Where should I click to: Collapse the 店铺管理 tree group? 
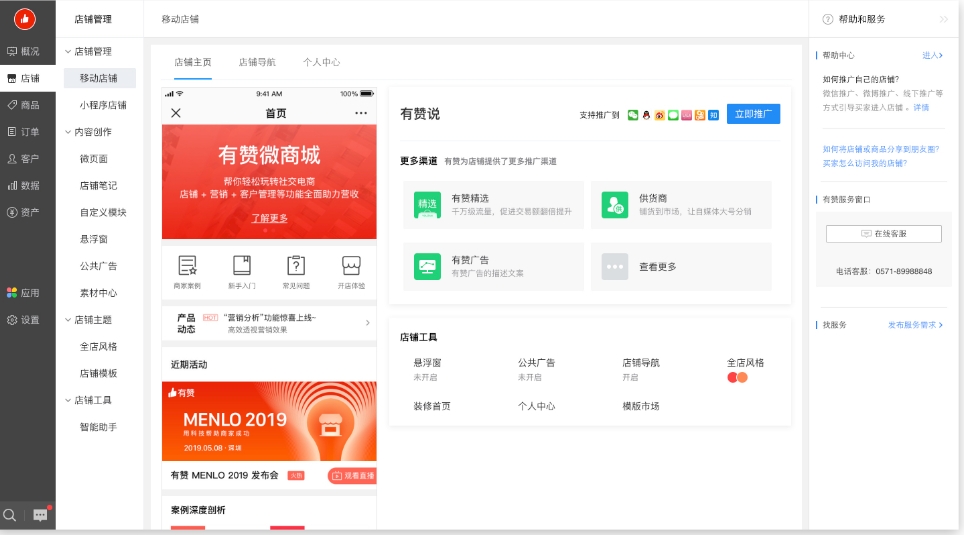click(x=68, y=52)
